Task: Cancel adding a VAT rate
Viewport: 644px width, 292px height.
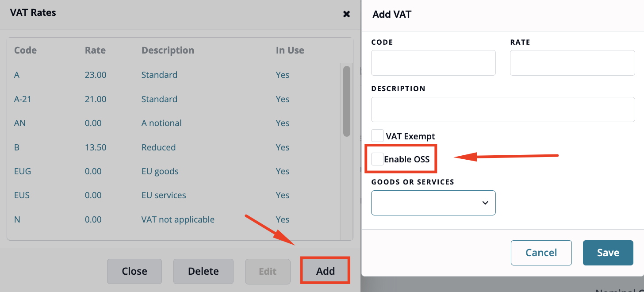Action: coord(541,253)
